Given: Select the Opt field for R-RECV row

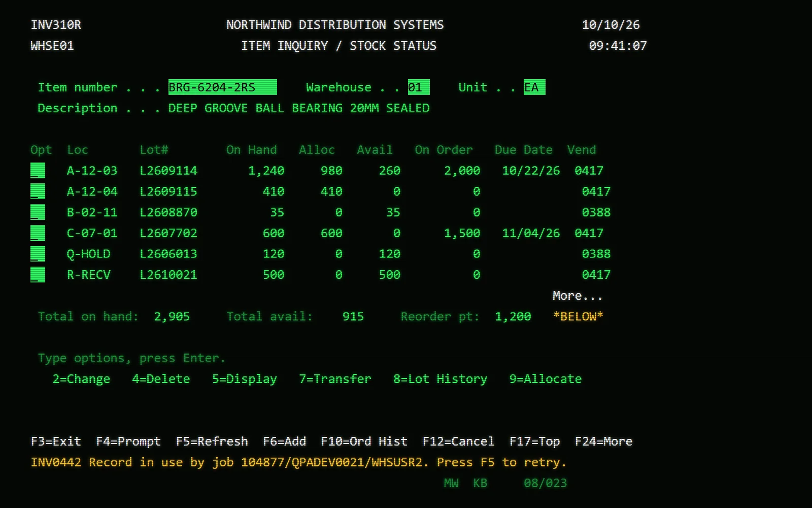Looking at the screenshot, I should 38,275.
